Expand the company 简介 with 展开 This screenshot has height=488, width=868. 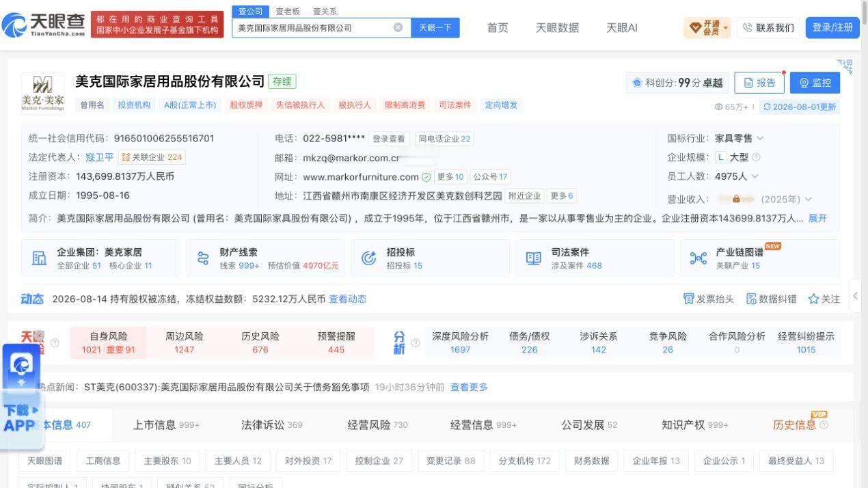[817, 218]
